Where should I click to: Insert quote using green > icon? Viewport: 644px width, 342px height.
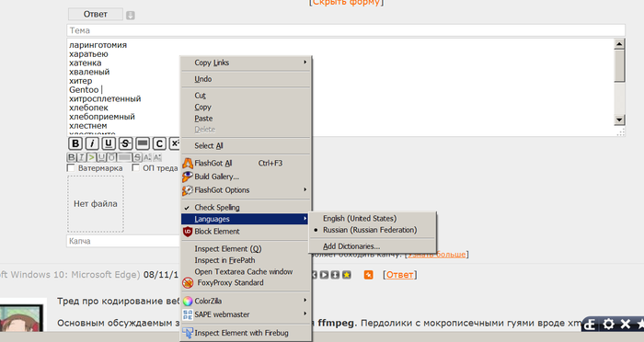(91, 157)
